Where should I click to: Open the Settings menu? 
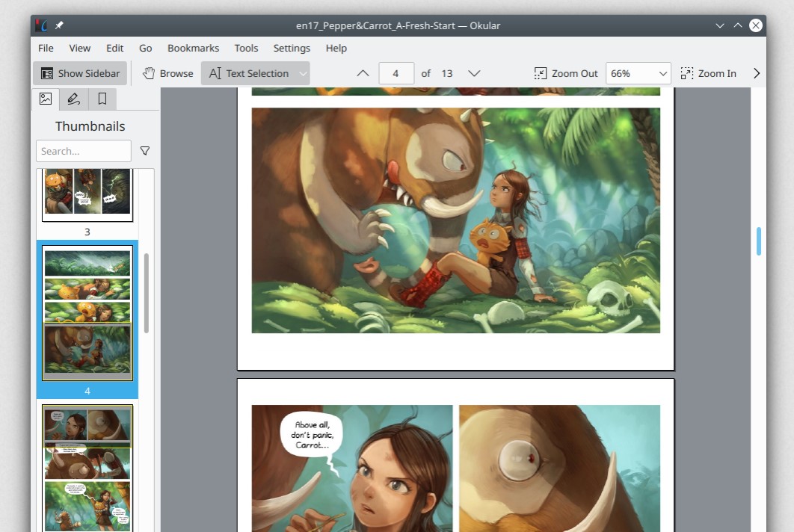pyautogui.click(x=292, y=48)
